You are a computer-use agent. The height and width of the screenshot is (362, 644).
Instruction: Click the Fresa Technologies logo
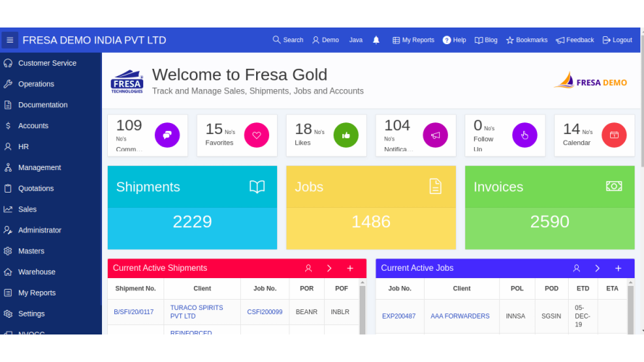pyautogui.click(x=127, y=82)
